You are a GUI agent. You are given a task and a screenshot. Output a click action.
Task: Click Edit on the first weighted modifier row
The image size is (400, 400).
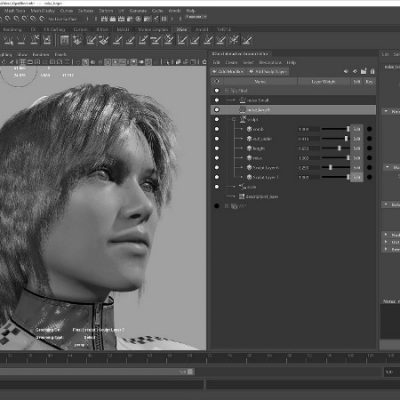[x=357, y=129]
